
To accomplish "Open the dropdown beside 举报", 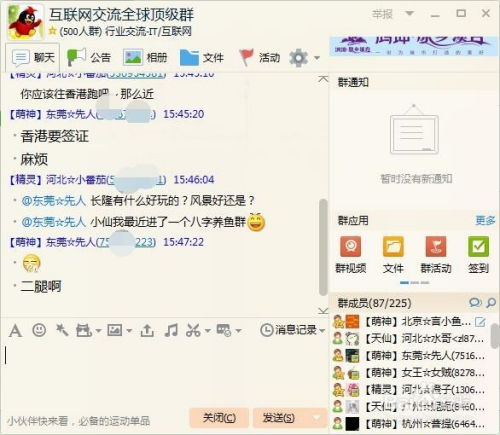I will (410, 13).
